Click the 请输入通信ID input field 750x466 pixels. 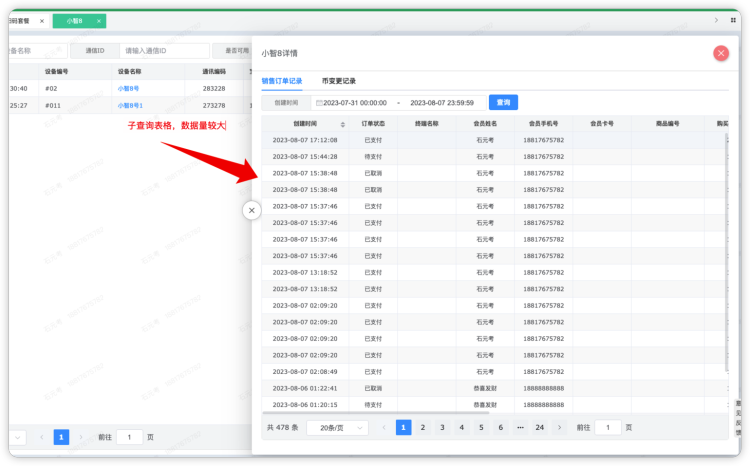point(160,50)
